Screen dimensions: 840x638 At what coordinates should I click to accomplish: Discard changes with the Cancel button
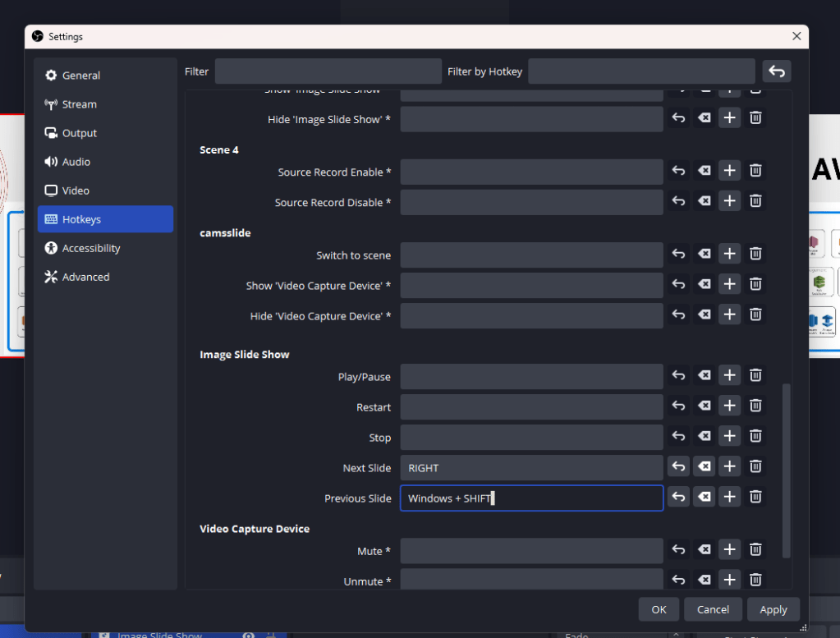[x=713, y=609]
